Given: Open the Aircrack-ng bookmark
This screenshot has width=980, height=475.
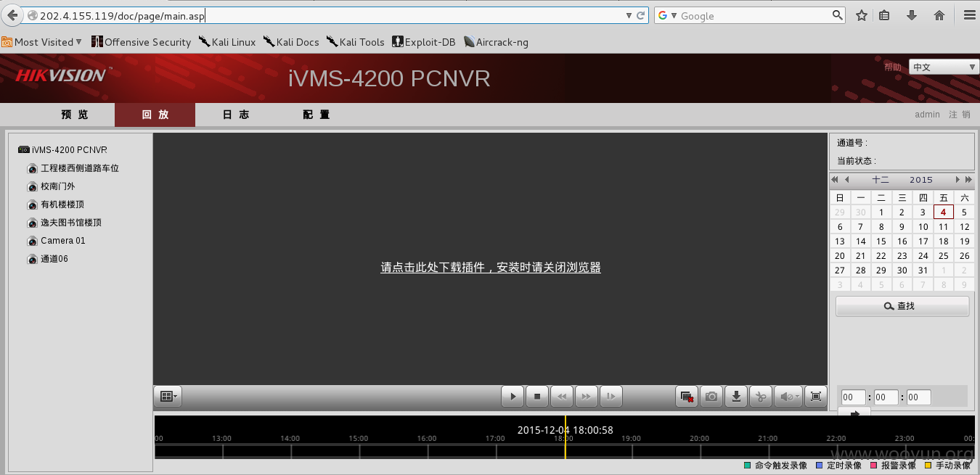Looking at the screenshot, I should (x=497, y=42).
